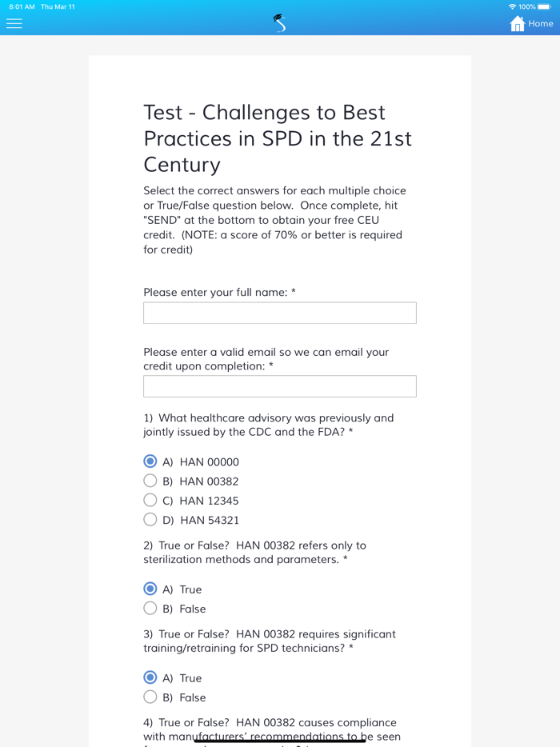Select False for question 3
560x747 pixels.
coord(150,697)
